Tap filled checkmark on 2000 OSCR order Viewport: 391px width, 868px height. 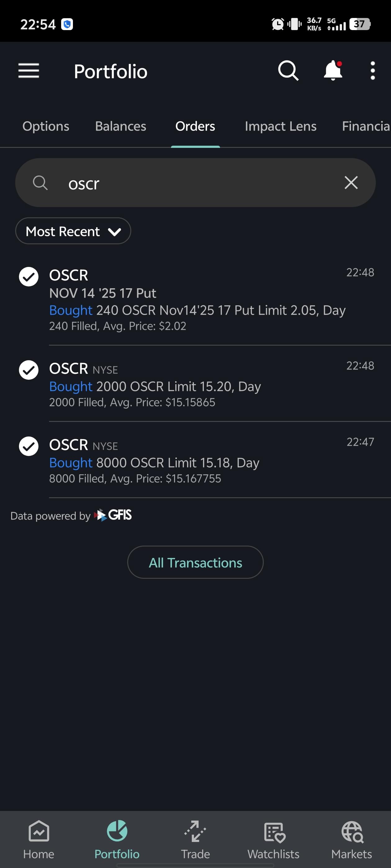[x=29, y=370]
